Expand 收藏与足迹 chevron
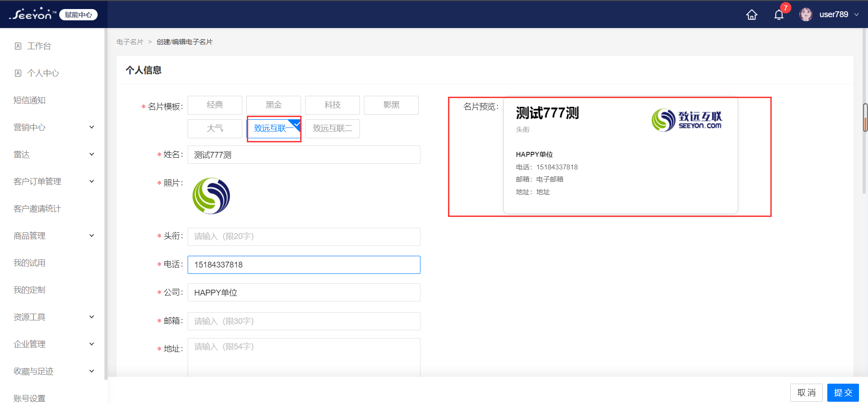This screenshot has height=404, width=868. pyautogui.click(x=92, y=371)
